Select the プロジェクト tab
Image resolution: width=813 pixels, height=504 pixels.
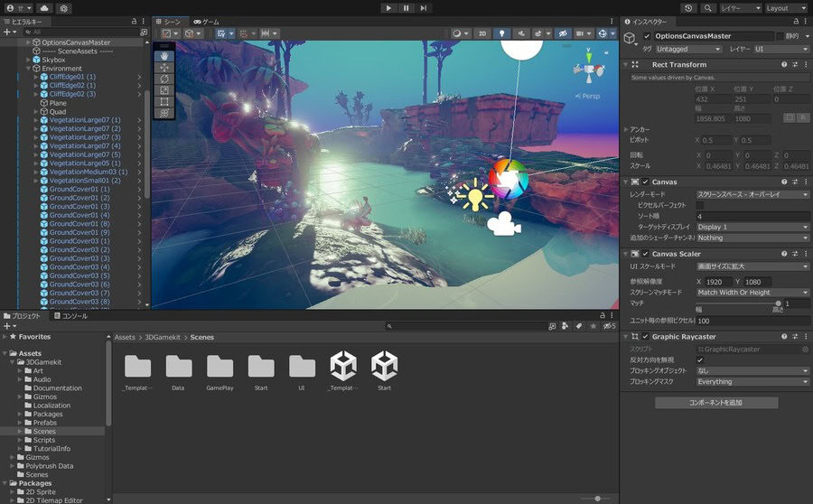click(x=22, y=316)
